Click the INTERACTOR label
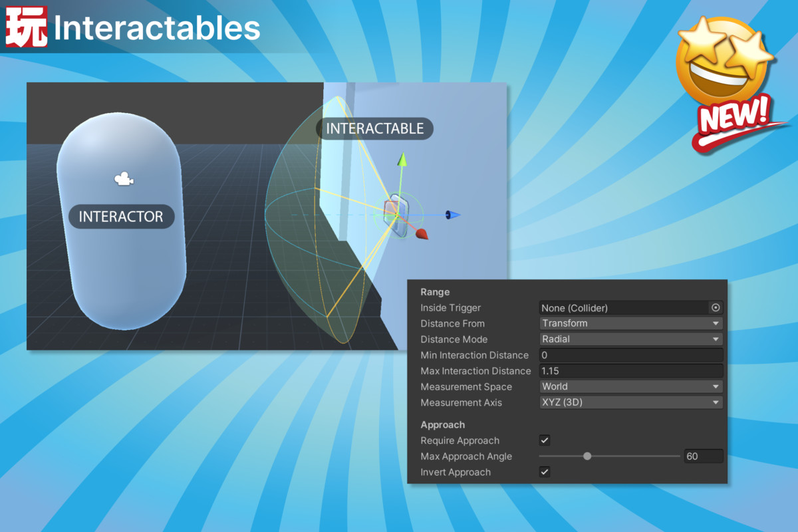 [121, 217]
